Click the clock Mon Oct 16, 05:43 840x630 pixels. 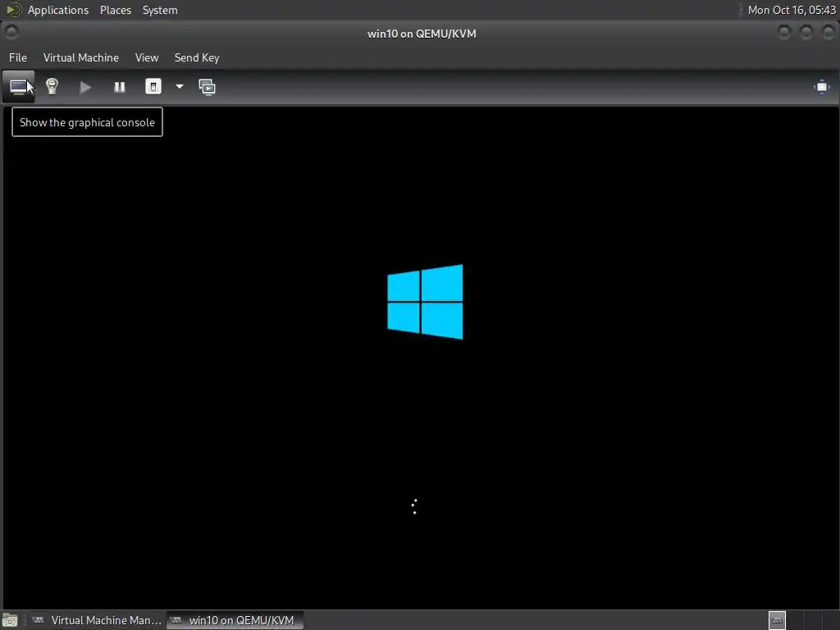pos(792,10)
